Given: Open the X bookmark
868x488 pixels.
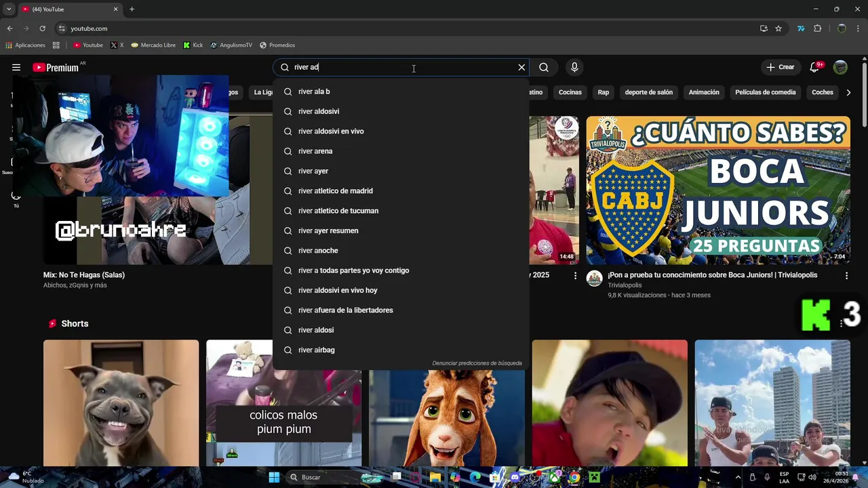Looking at the screenshot, I should point(117,45).
